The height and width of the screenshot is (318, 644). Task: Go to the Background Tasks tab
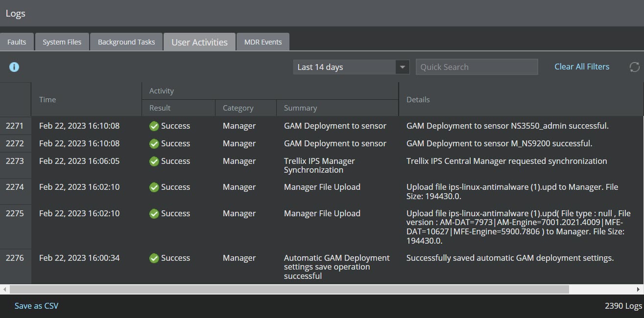[126, 42]
